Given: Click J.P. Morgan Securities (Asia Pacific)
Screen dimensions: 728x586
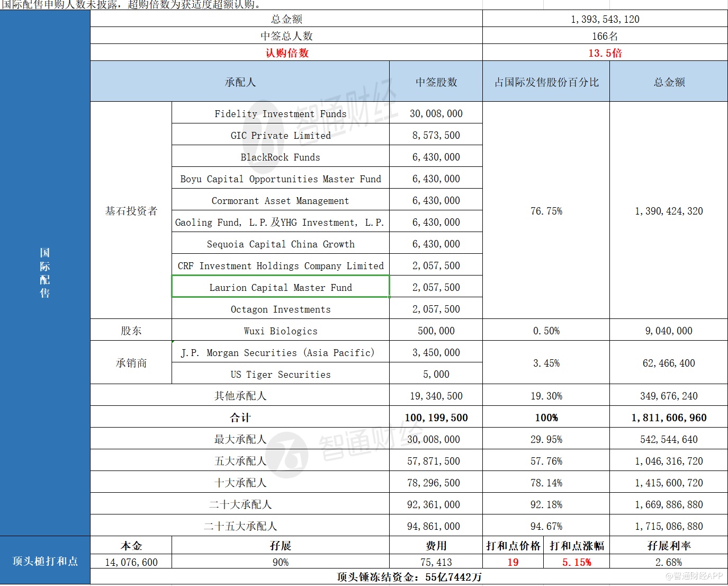Looking at the screenshot, I should [x=281, y=352].
